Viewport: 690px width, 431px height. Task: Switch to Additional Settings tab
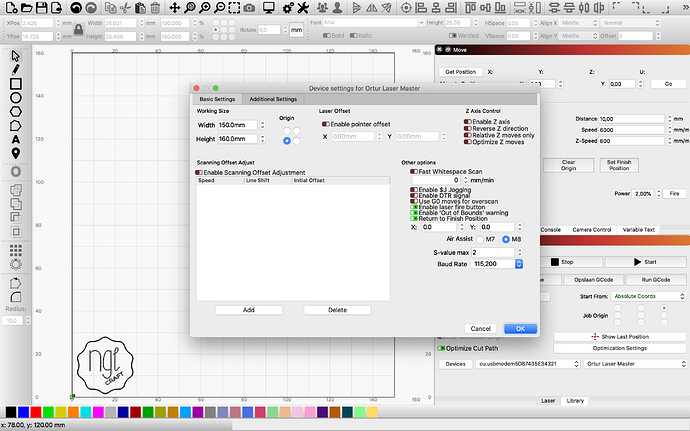click(x=273, y=99)
